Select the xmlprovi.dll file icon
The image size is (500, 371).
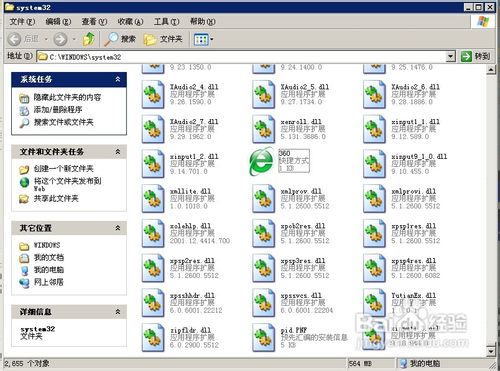coord(374,198)
